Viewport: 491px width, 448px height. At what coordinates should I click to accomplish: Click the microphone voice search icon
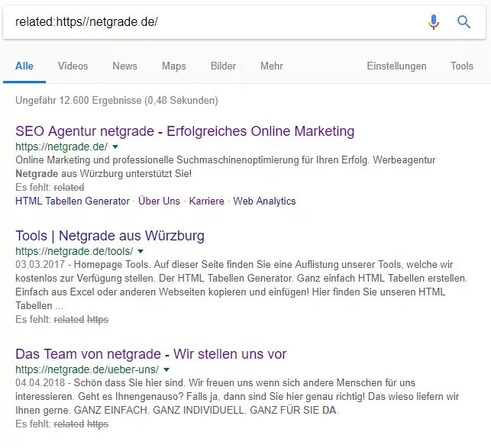coord(434,22)
